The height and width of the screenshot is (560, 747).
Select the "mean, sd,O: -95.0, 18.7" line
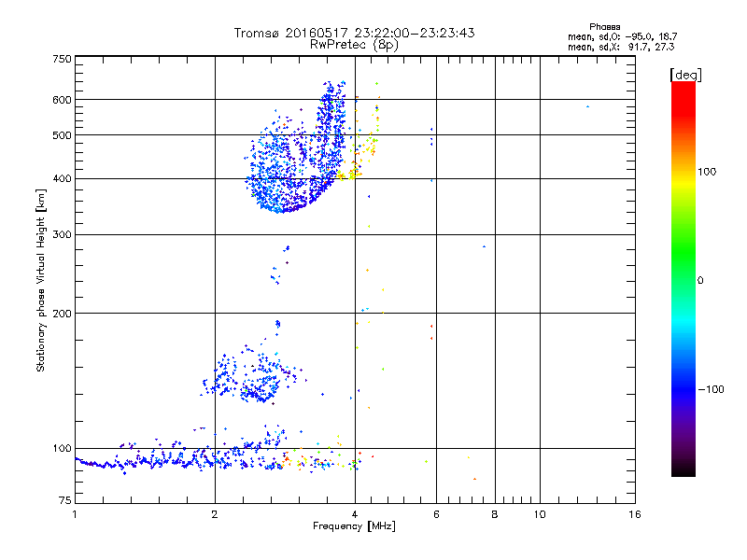pos(622,36)
